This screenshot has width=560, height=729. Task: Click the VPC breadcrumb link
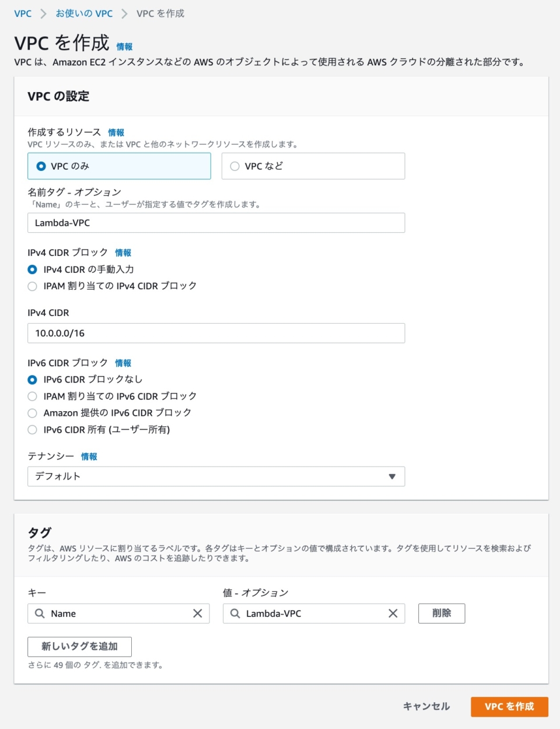(23, 13)
